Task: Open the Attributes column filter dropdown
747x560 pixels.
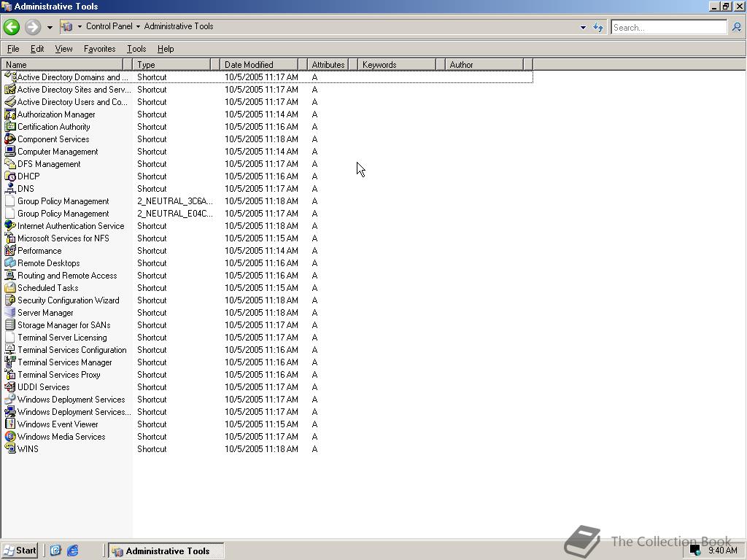Action: tap(354, 64)
